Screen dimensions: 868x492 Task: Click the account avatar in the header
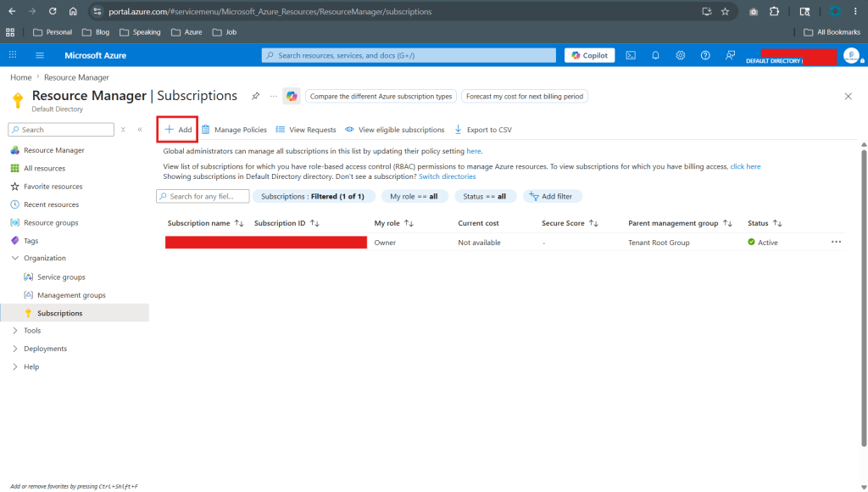851,55
